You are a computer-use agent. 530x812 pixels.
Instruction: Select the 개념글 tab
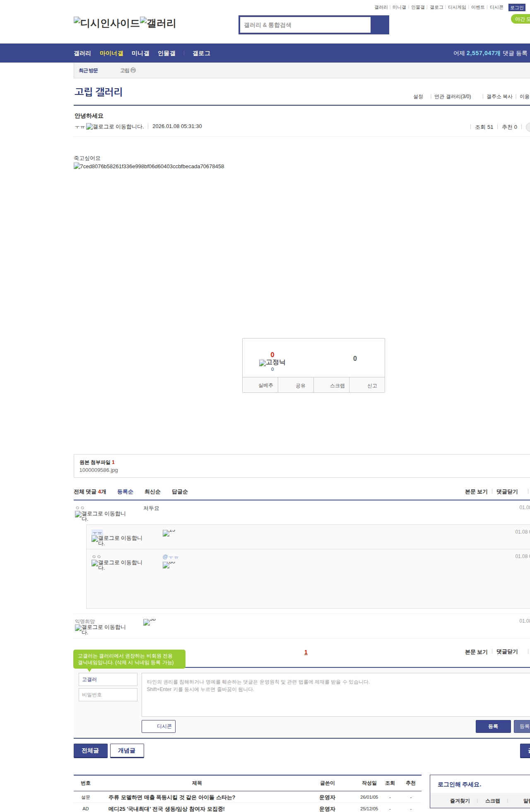[127, 751]
